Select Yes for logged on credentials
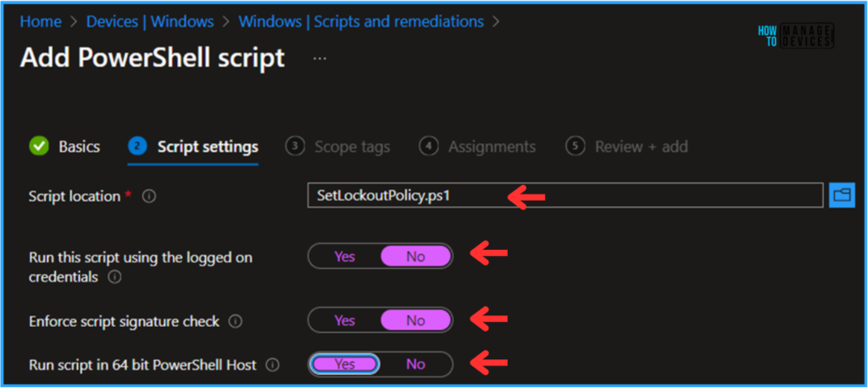This screenshot has height=389, width=868. (x=344, y=256)
